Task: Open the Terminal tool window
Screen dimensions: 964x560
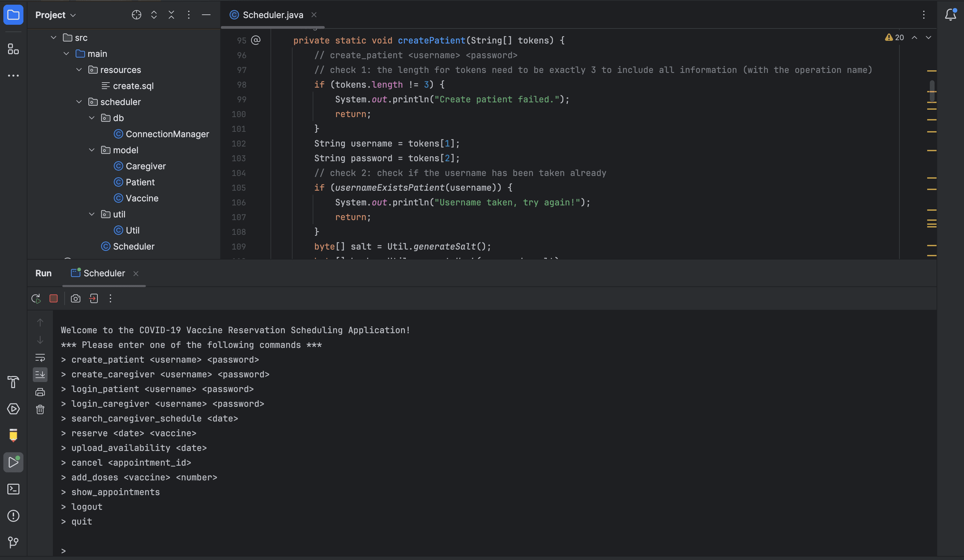Action: pyautogui.click(x=13, y=489)
